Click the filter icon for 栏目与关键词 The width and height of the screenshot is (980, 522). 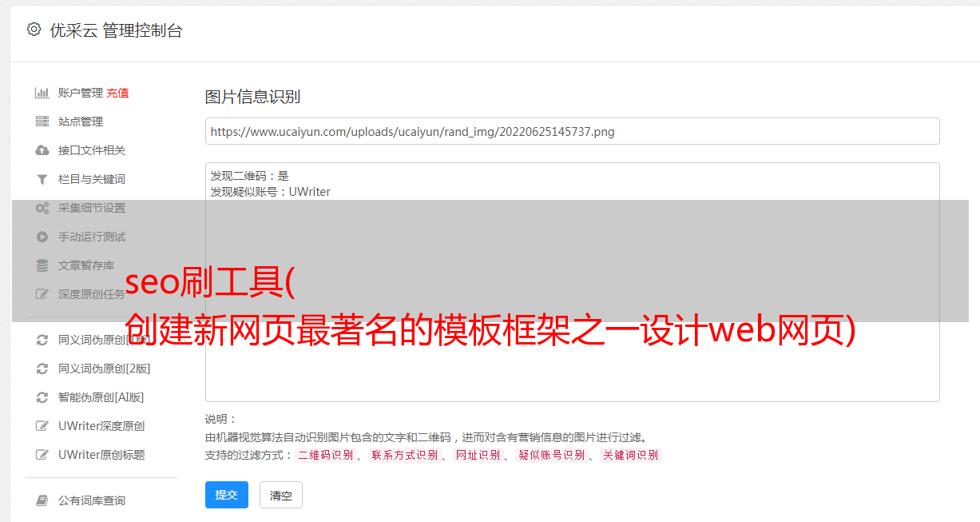click(42, 179)
